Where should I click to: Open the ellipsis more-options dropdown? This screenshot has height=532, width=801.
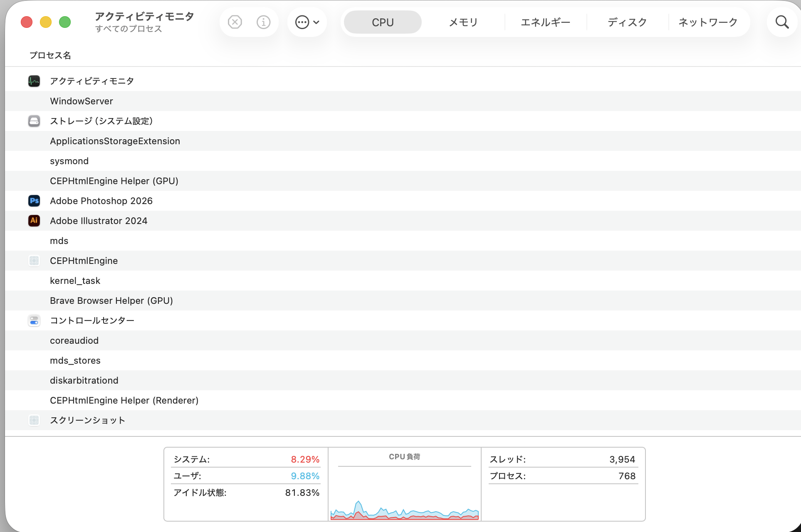(x=307, y=22)
